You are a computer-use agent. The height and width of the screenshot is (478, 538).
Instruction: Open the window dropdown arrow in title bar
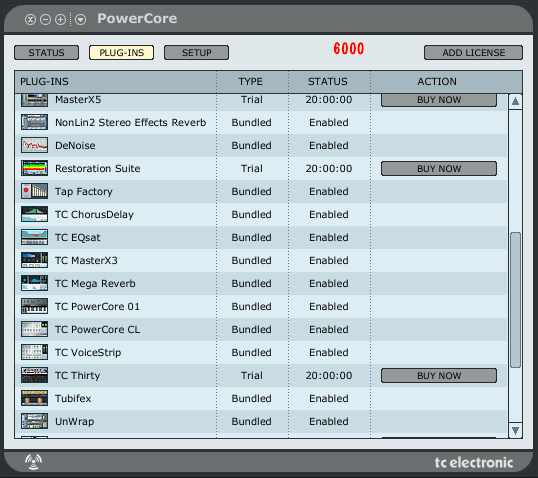tap(80, 20)
